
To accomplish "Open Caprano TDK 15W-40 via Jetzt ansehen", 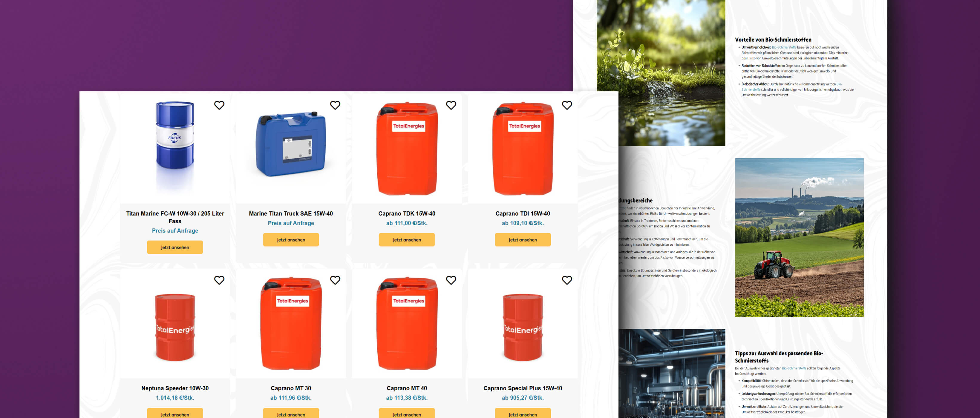I will click(407, 240).
